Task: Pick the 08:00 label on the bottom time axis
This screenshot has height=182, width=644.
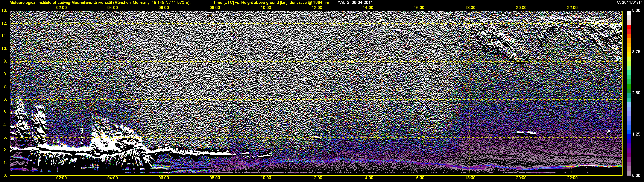Action: (x=215, y=178)
